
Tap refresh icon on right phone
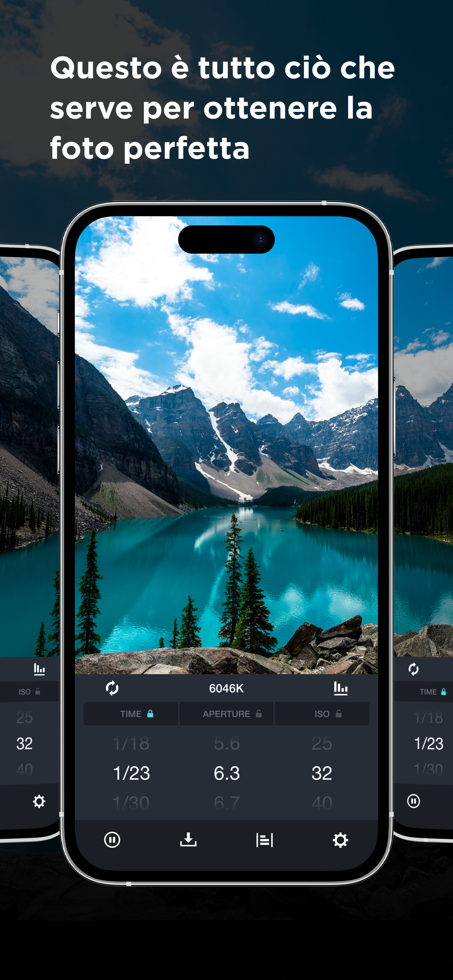tap(413, 669)
